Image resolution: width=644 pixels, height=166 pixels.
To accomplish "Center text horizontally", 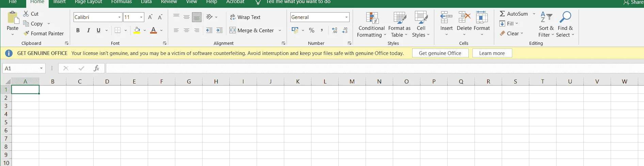I will [187, 30].
